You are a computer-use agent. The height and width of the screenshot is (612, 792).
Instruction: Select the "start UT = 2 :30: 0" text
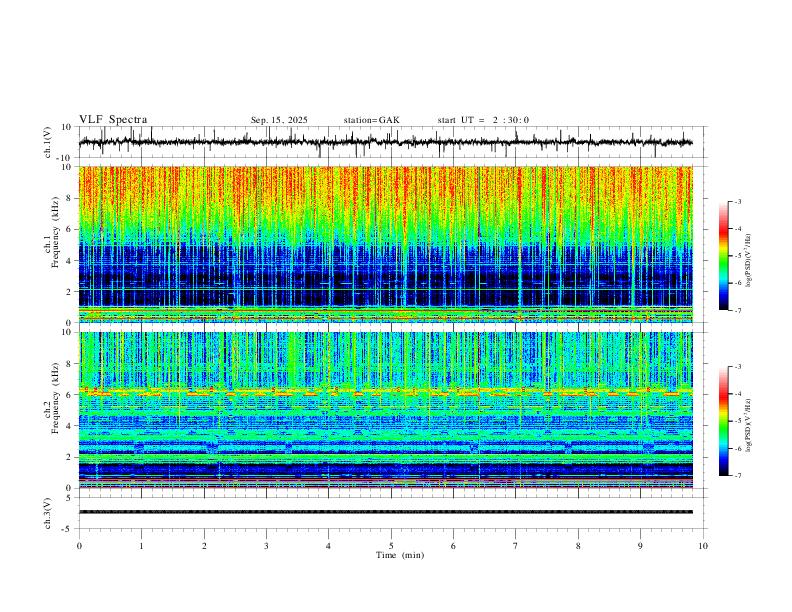[483, 120]
